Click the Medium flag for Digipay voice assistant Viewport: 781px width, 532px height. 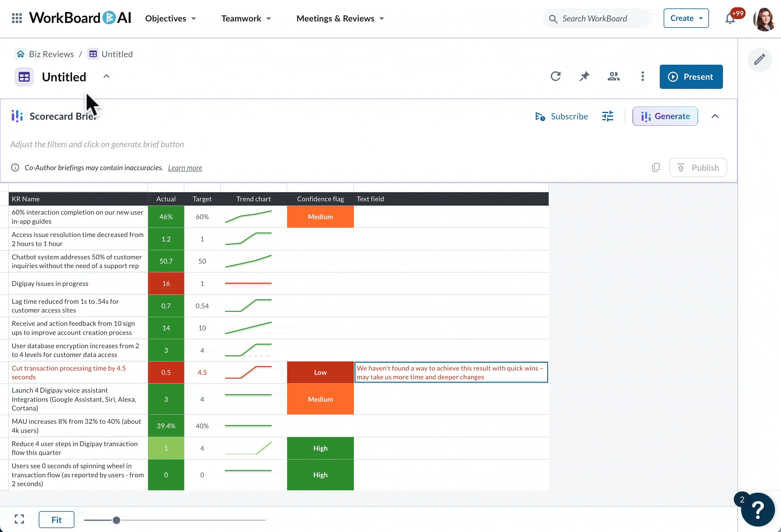pos(320,399)
